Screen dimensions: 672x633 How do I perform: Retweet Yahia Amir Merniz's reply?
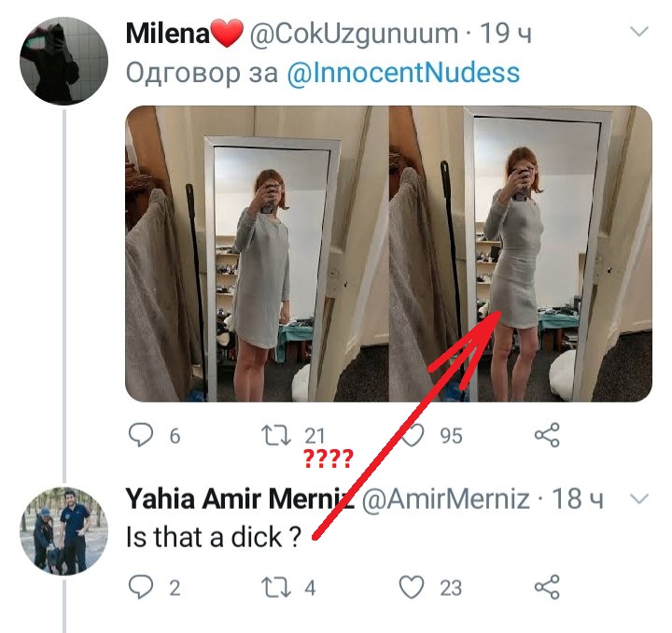click(275, 587)
